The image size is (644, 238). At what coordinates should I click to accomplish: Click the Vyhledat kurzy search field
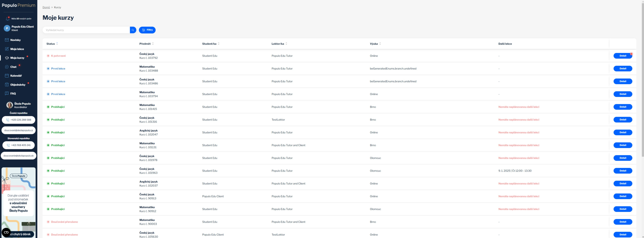tap(86, 30)
